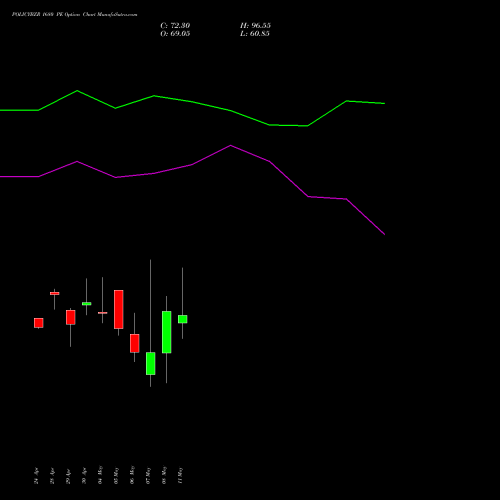
Task: Click the peak of the purple line
Action: tap(231, 145)
